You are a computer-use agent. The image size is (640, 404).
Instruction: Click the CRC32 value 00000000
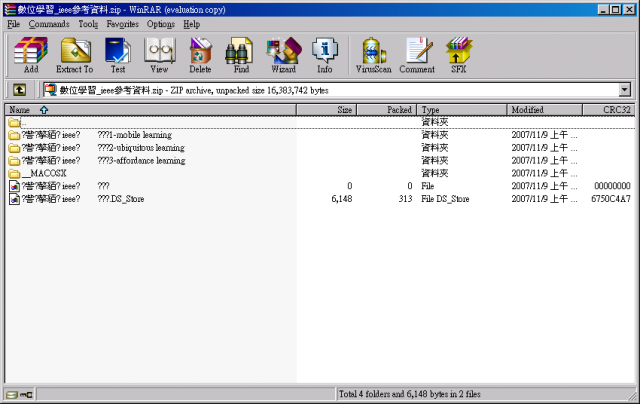(x=612, y=186)
